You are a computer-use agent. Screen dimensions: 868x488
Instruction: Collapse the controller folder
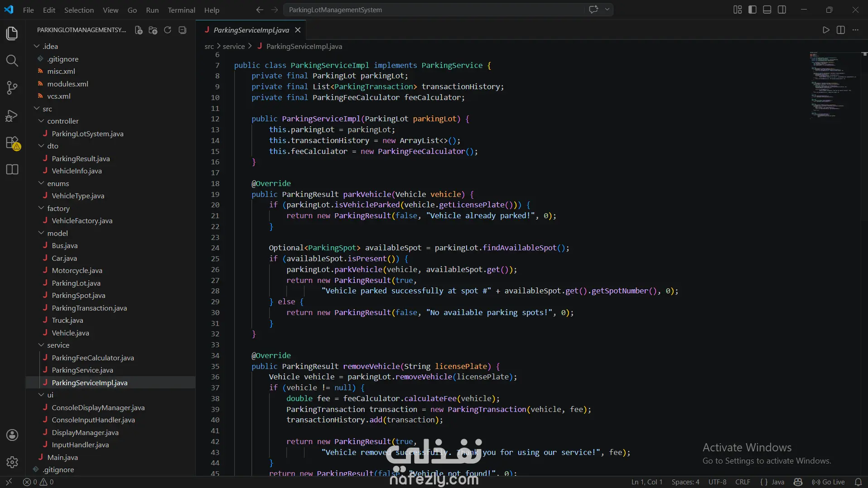coord(111,121)
